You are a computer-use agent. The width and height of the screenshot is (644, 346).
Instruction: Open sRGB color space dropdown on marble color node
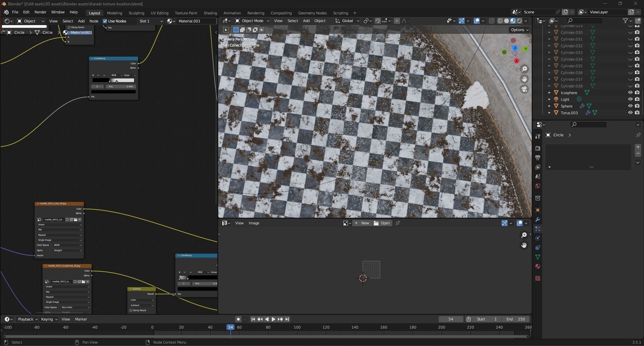point(67,245)
